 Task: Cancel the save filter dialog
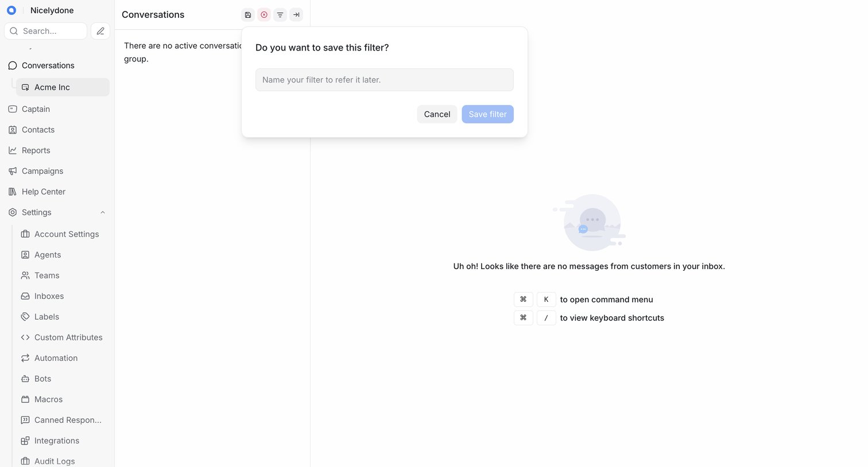tap(437, 114)
